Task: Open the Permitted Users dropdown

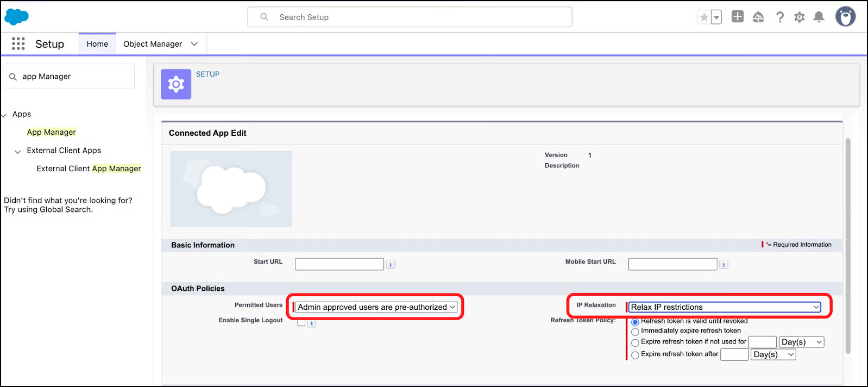Action: (x=376, y=307)
